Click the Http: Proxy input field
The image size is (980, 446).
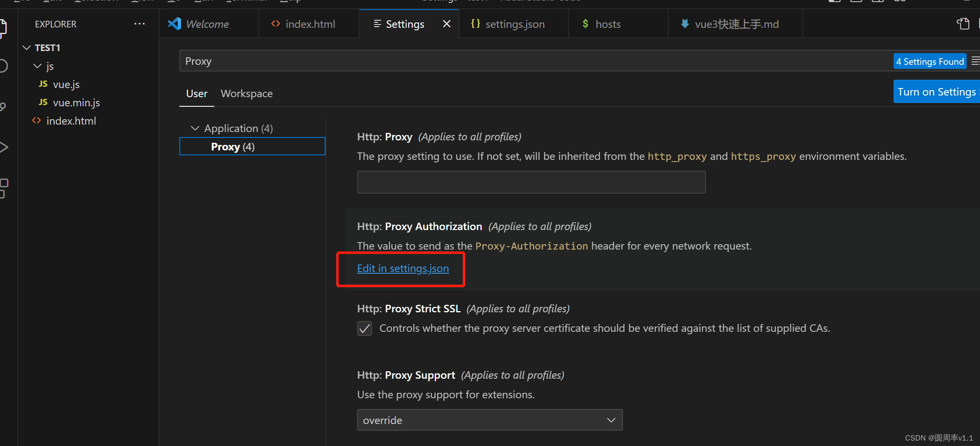tap(531, 182)
